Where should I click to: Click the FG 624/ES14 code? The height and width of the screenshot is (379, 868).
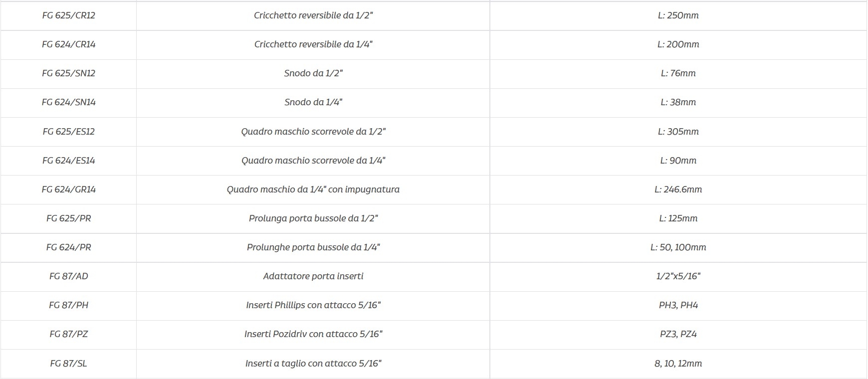point(68,161)
